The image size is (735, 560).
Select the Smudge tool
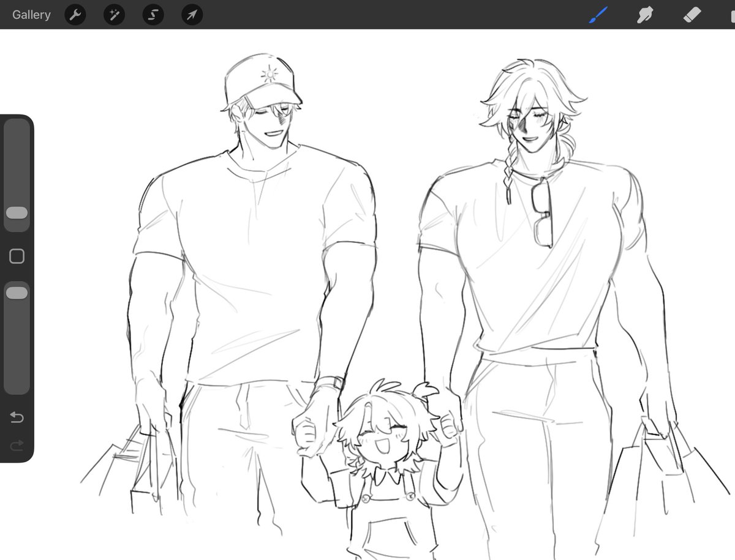coord(644,15)
